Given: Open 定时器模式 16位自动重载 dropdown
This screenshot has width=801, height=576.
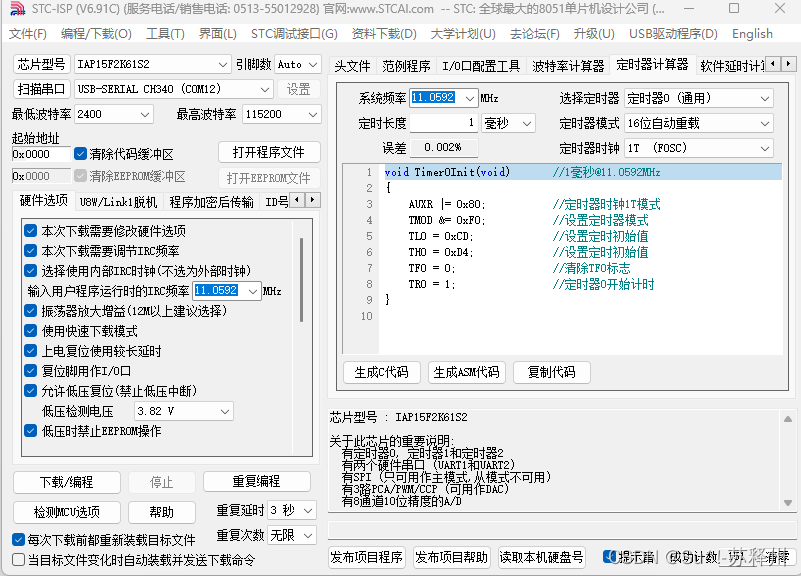Looking at the screenshot, I should coord(699,123).
